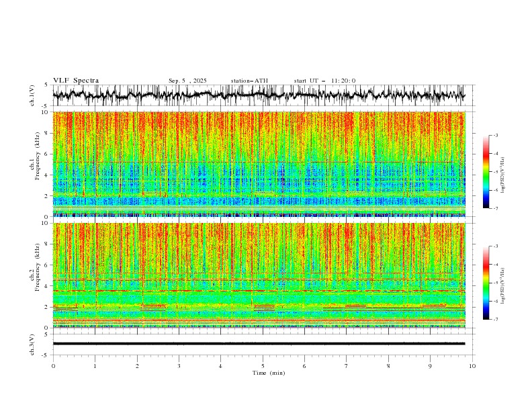
Task: Click the ch.1 colorbar next to ch.1 spectrogram
Action: click(x=486, y=172)
